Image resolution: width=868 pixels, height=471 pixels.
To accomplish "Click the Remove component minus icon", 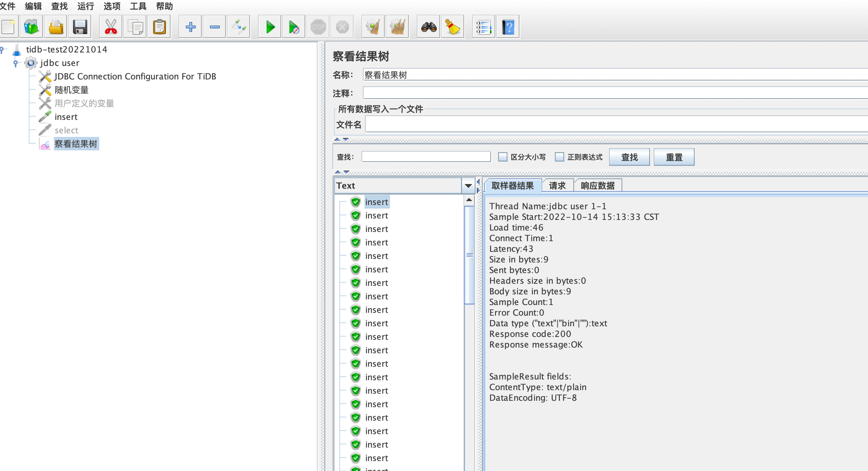I will pos(214,27).
